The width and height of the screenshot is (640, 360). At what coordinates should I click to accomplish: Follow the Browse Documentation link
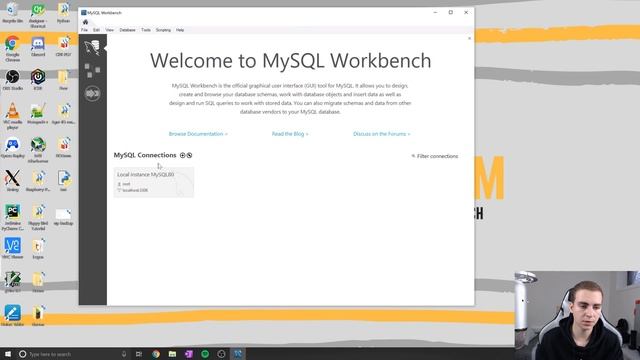(198, 134)
